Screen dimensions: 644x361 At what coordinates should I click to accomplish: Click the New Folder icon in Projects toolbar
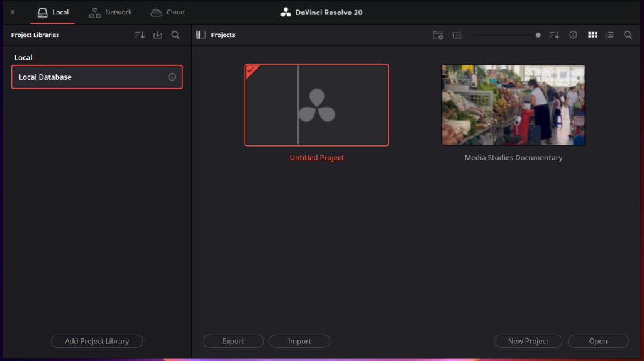click(x=438, y=35)
